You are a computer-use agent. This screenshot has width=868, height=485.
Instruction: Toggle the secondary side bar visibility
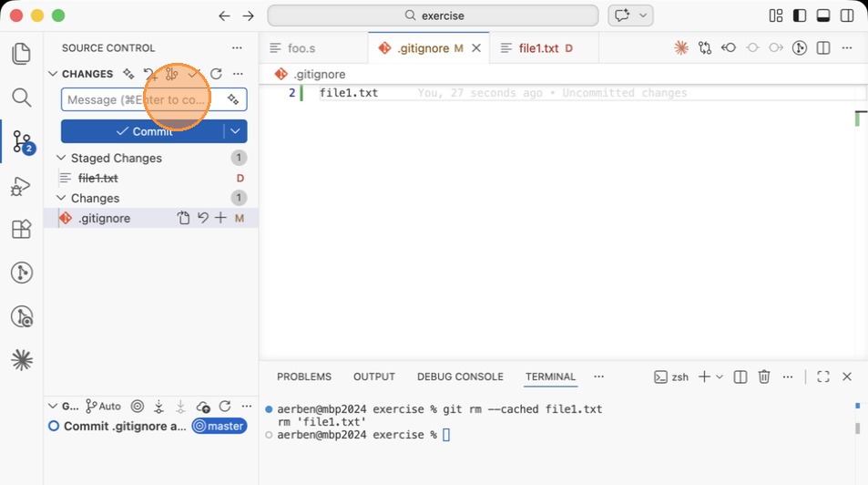tap(847, 15)
